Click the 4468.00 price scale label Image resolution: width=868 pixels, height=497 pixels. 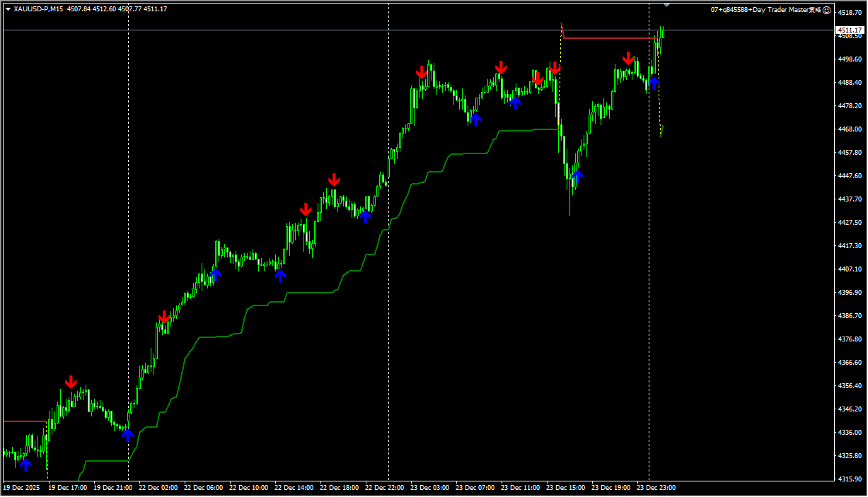click(849, 129)
